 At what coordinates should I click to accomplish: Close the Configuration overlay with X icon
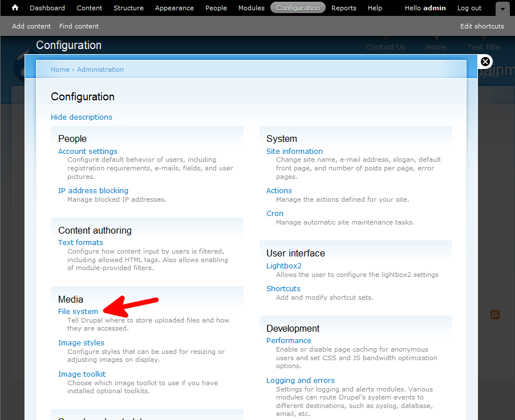[x=485, y=62]
